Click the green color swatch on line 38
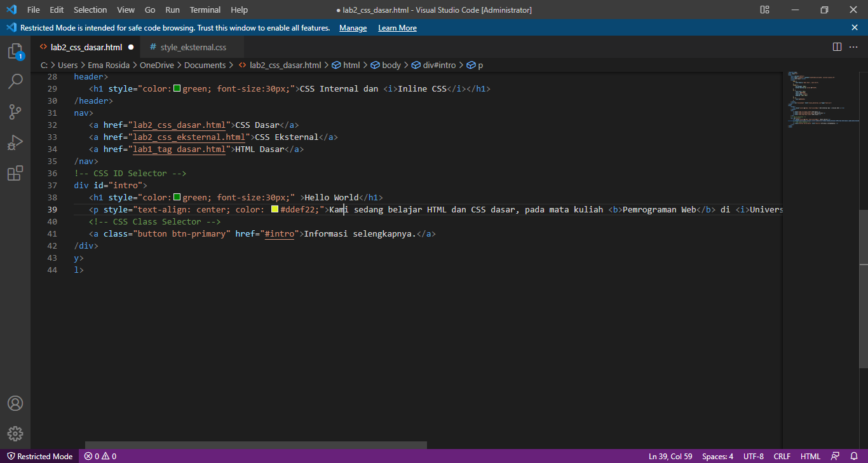This screenshot has width=868, height=463. [x=177, y=197]
